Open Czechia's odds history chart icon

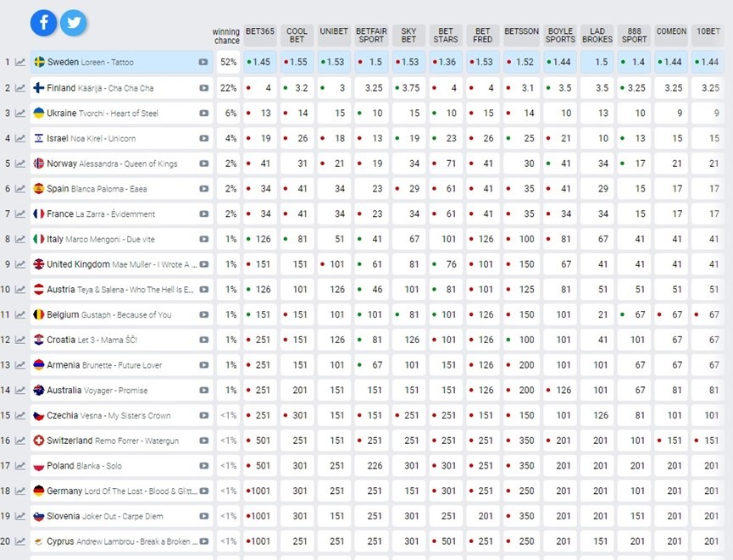point(20,416)
